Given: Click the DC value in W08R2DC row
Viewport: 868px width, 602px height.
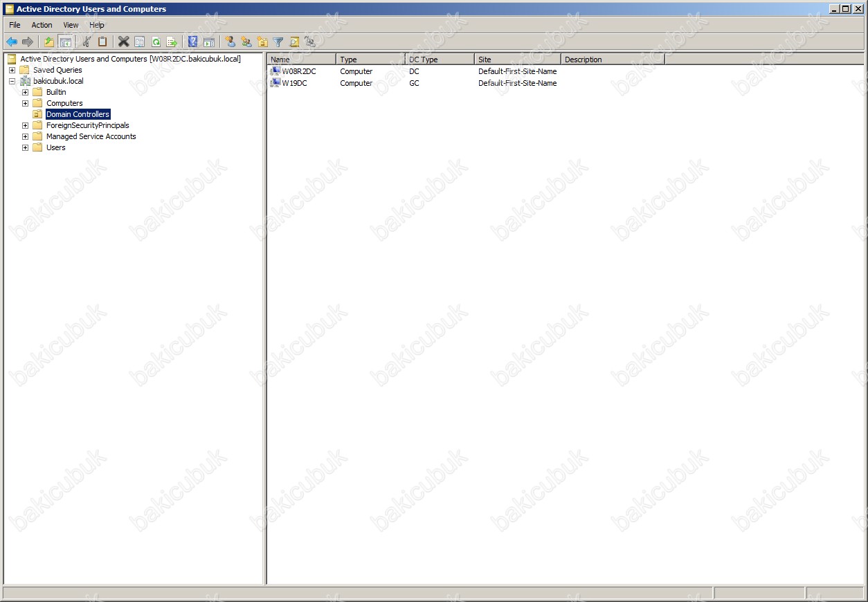Looking at the screenshot, I should [x=414, y=71].
